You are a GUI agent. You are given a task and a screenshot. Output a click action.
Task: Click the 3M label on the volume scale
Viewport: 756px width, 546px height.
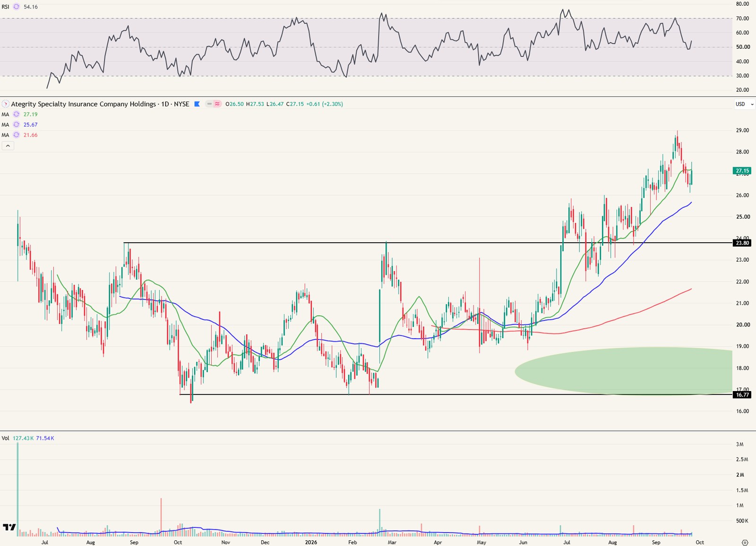740,444
